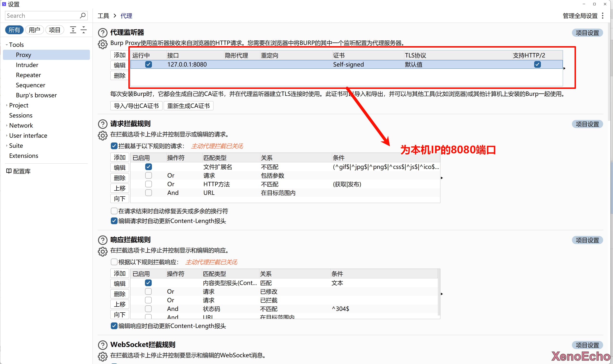This screenshot has height=364, width=613.
Task: Click the Search input field
Action: click(x=42, y=16)
